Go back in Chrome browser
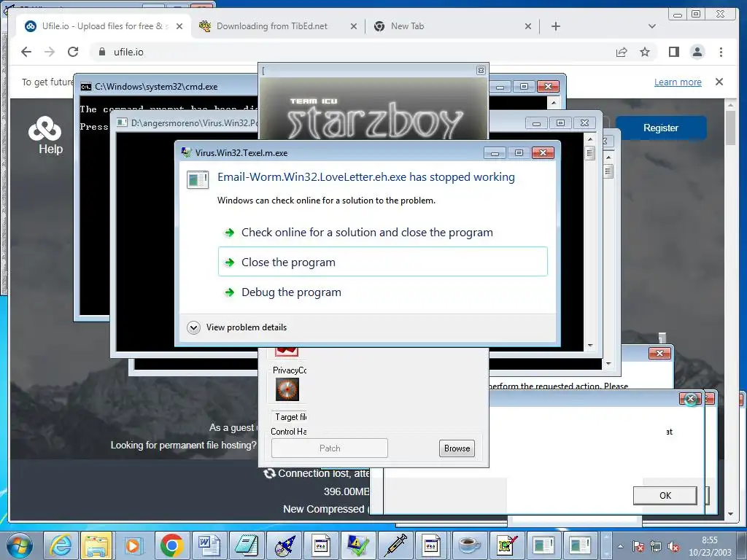The image size is (747, 560). (26, 52)
